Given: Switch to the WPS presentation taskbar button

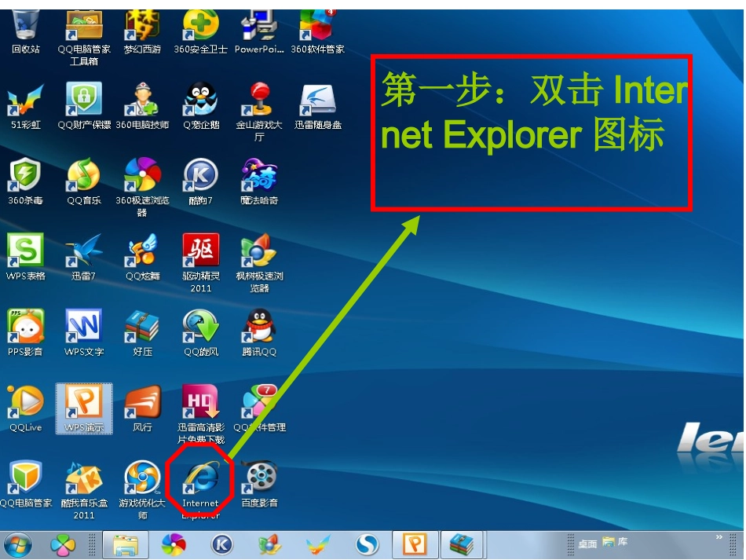Looking at the screenshot, I should pyautogui.click(x=415, y=545).
